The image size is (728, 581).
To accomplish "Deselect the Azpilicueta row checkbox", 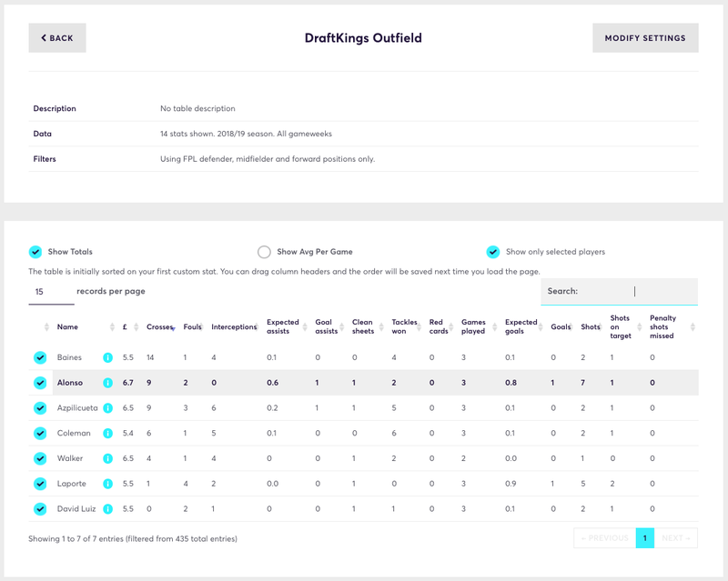I will (x=40, y=408).
